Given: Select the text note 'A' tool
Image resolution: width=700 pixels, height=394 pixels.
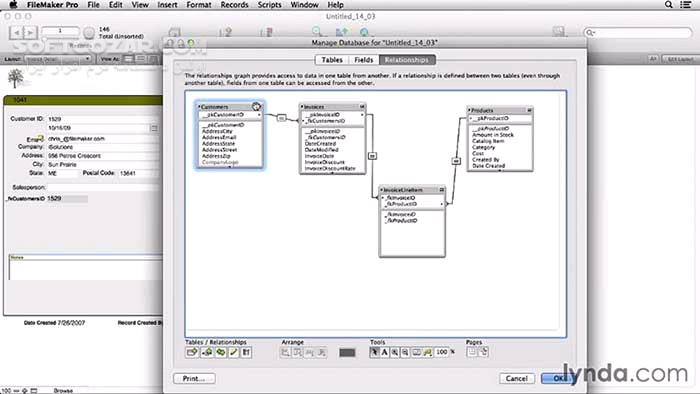Looking at the screenshot, I should [x=384, y=353].
